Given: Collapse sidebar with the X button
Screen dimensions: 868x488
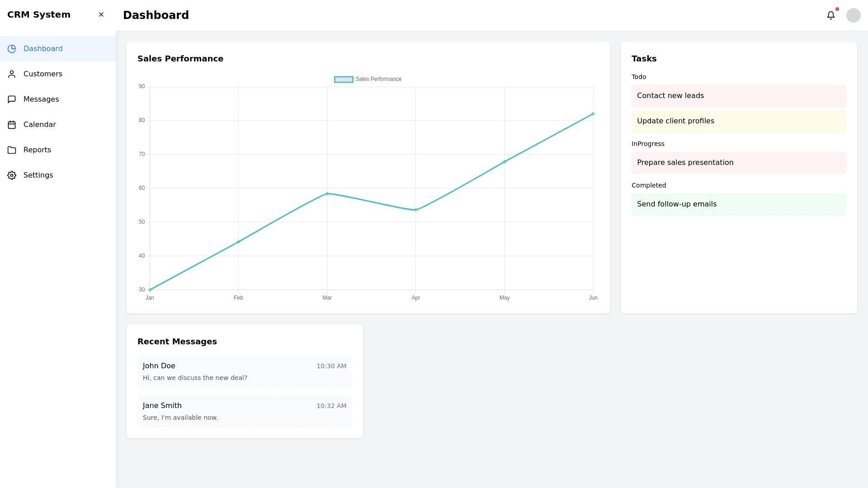Looking at the screenshot, I should click(101, 14).
